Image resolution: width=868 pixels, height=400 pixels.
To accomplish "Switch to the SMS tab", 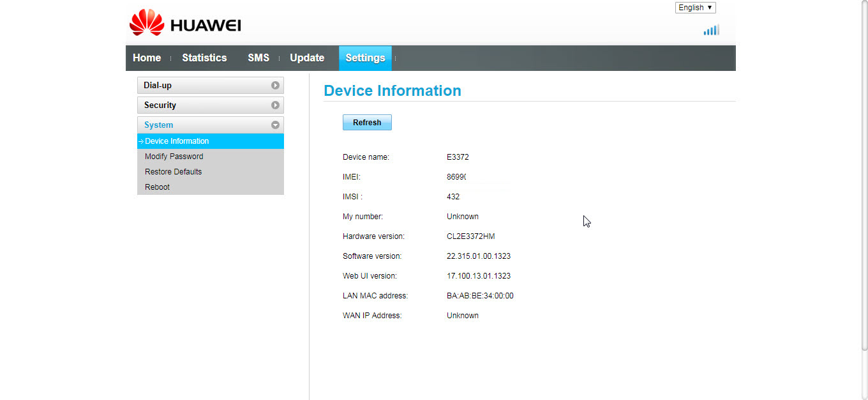I will (x=258, y=58).
